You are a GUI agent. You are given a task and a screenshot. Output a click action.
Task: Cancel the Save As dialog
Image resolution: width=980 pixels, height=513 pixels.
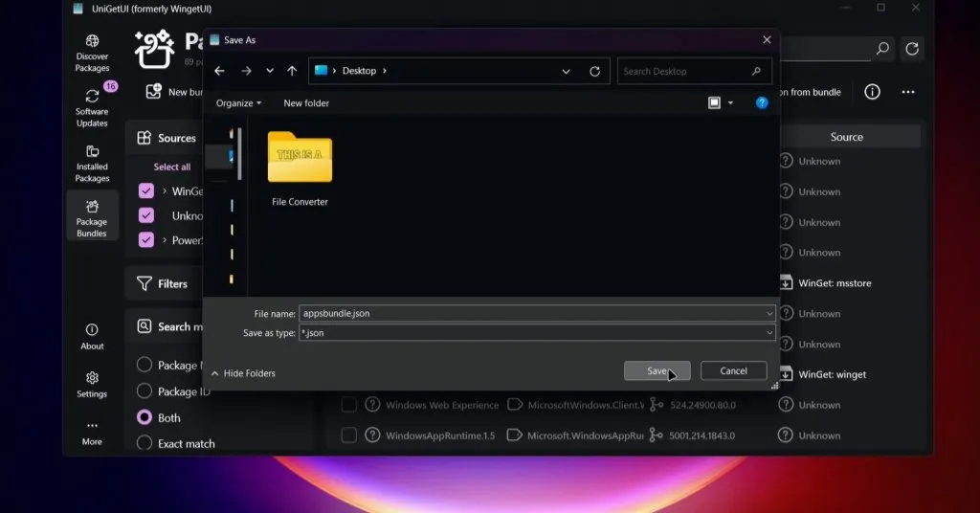(x=733, y=370)
